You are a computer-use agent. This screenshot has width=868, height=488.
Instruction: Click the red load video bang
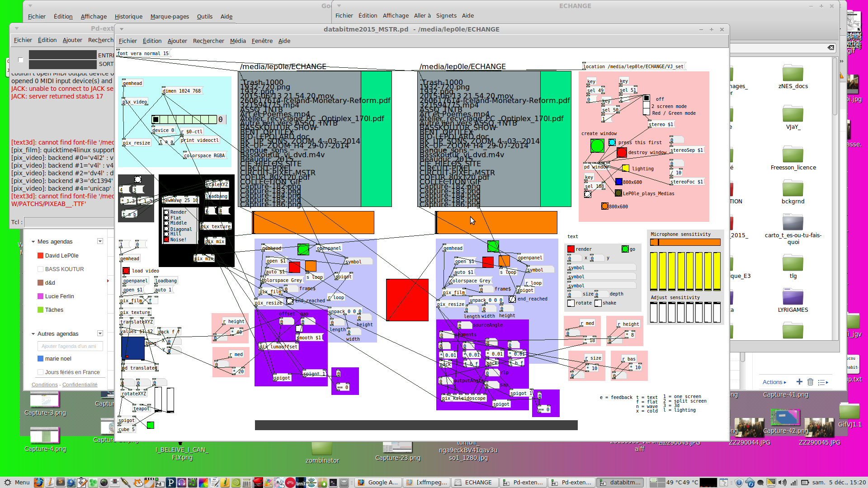point(126,271)
